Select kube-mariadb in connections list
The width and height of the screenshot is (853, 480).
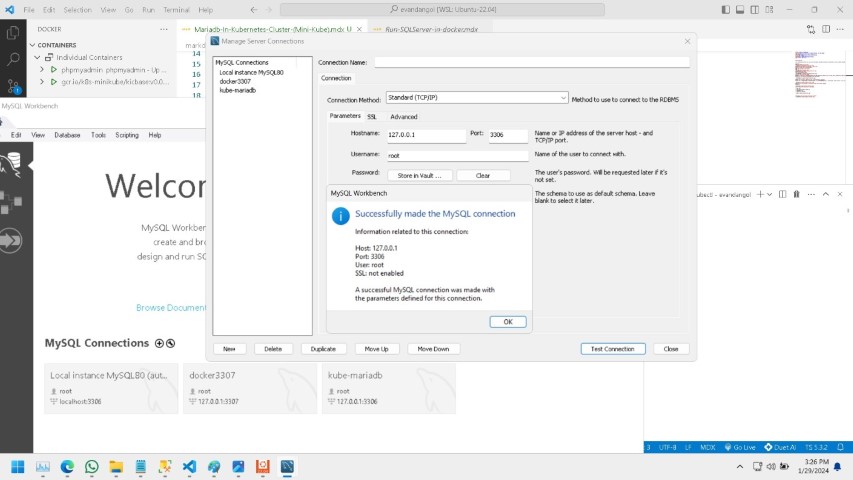(238, 90)
